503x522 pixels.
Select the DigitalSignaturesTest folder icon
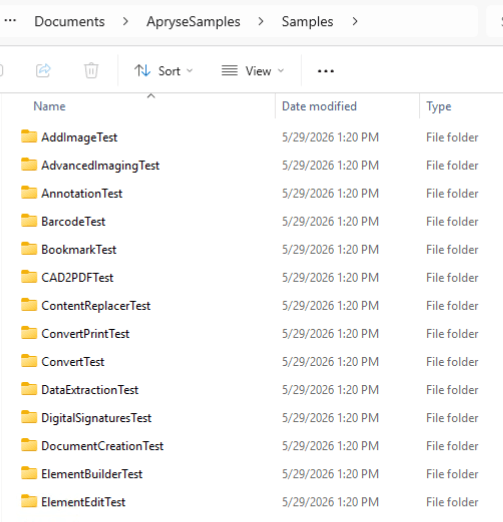tap(29, 417)
